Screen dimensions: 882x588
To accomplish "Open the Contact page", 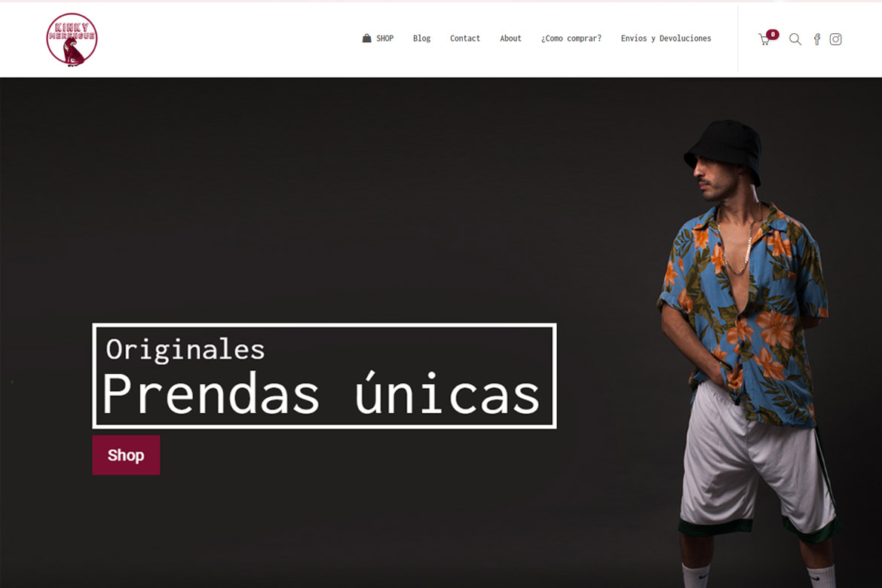I will [x=464, y=38].
